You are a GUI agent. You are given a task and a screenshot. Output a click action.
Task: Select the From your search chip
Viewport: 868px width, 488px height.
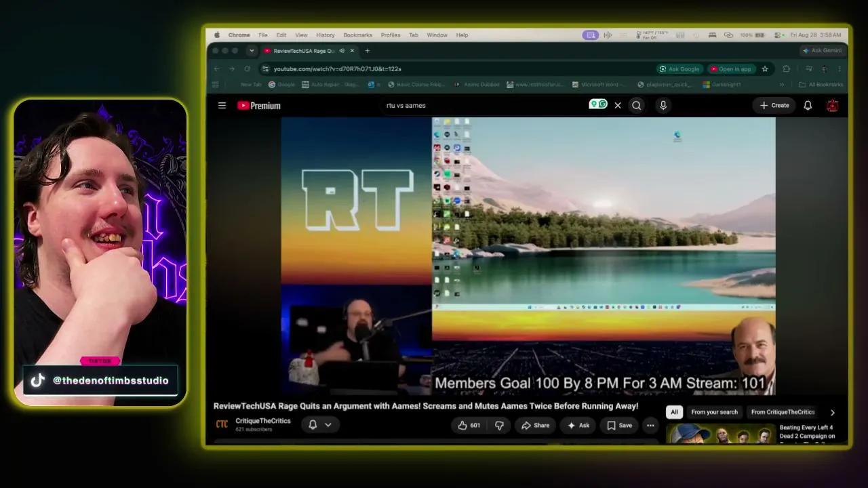click(x=714, y=411)
